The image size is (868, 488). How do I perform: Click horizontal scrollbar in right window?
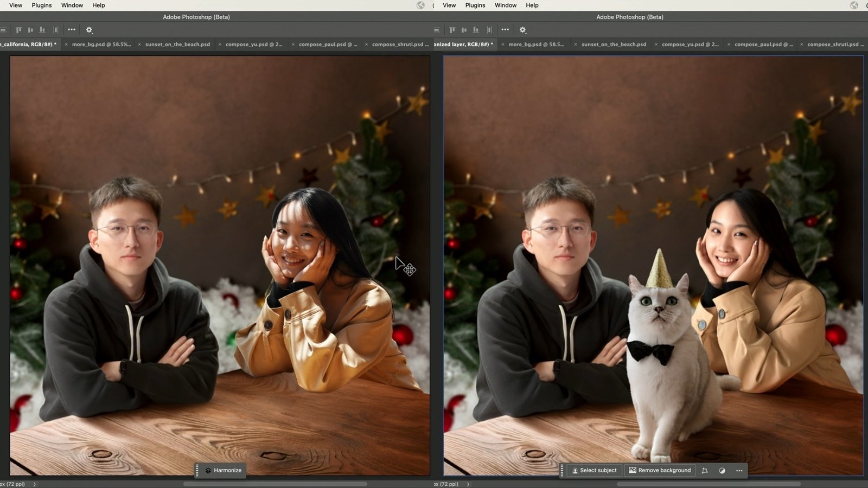tap(709, 484)
